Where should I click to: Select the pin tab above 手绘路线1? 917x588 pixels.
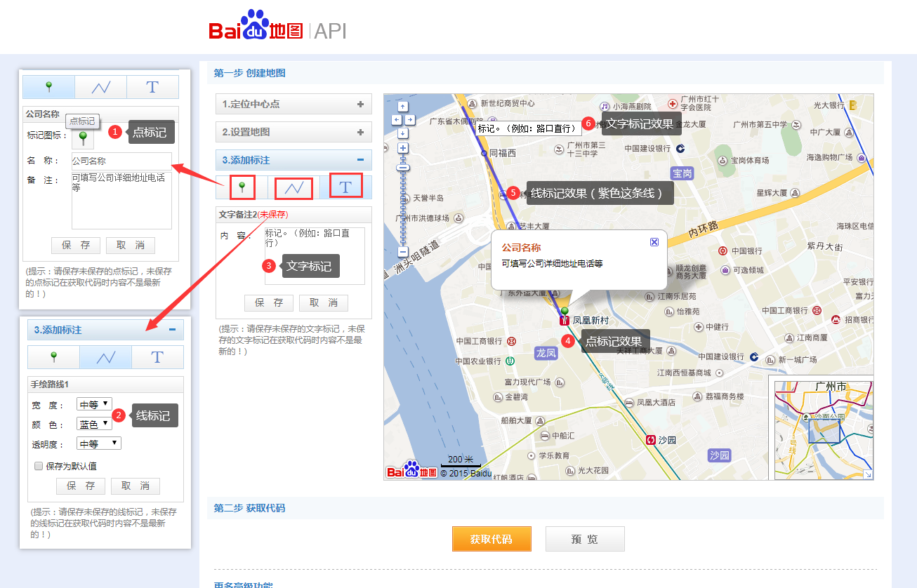point(53,357)
